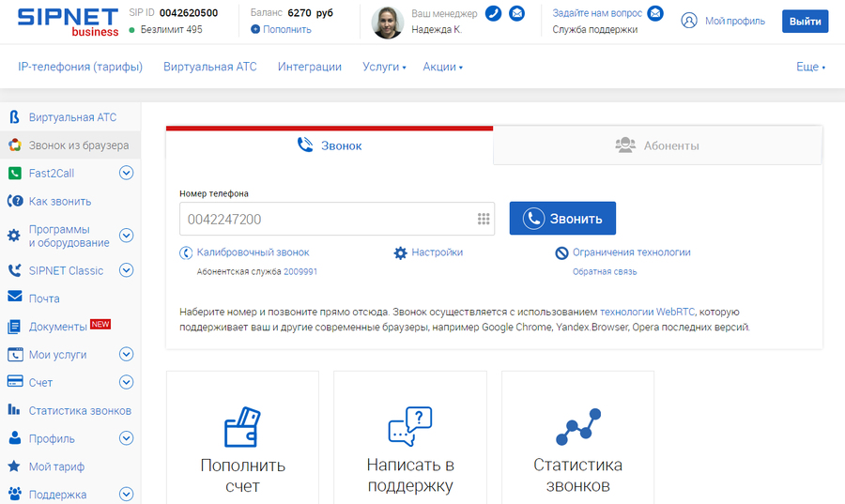
Task: Click the Почта envelope icon in sidebar
Action: (14, 297)
